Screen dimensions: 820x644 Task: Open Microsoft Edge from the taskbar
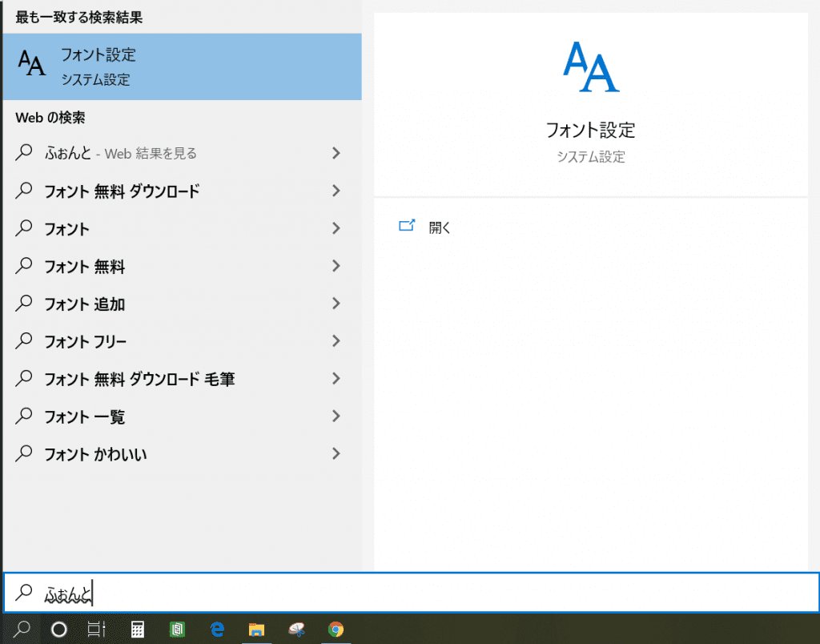(216, 630)
